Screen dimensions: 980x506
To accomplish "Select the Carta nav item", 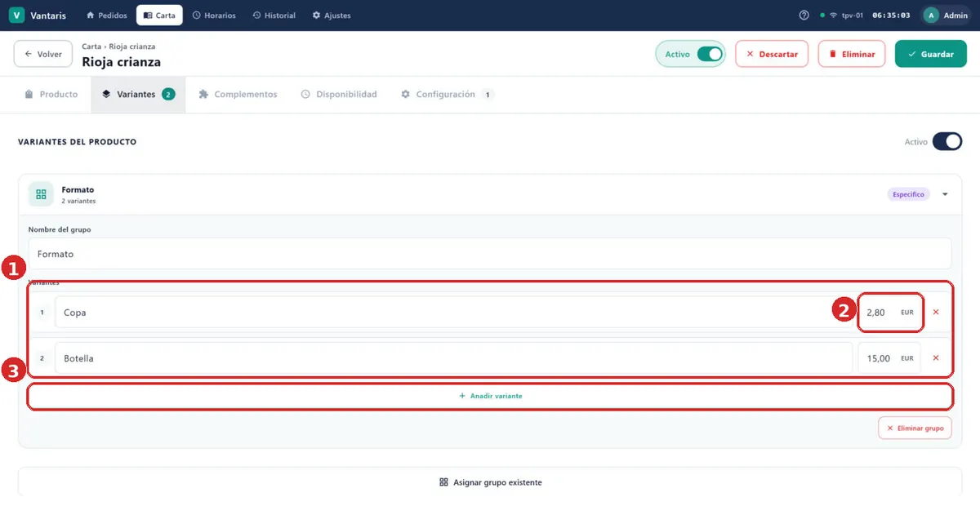I will click(x=159, y=16).
